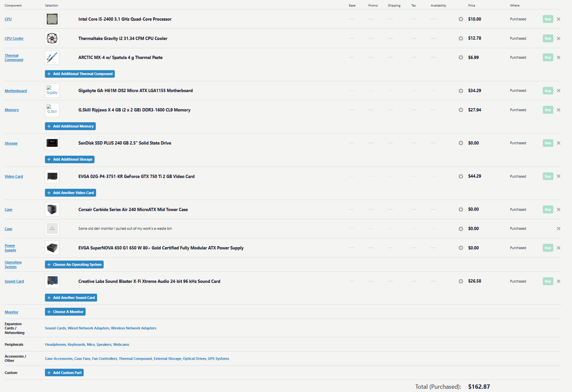
Task: Click Add Additional Thermal Compound button
Action: click(x=80, y=74)
